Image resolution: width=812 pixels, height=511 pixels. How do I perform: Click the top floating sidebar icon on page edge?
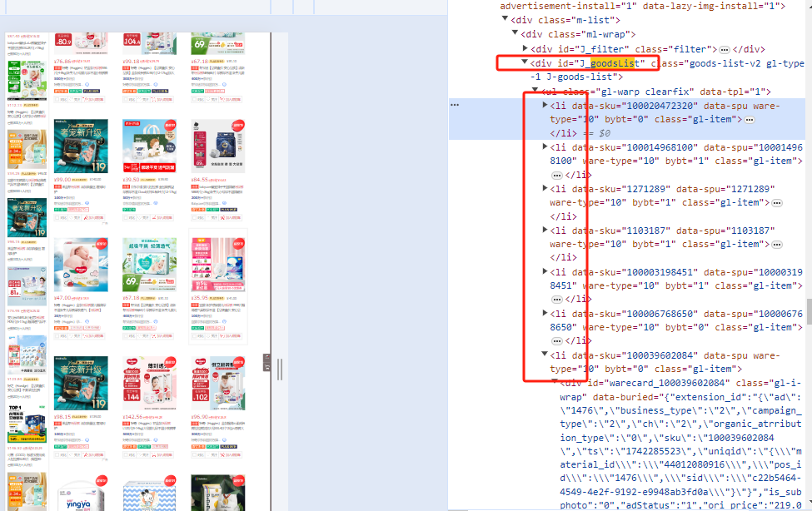pos(267,358)
